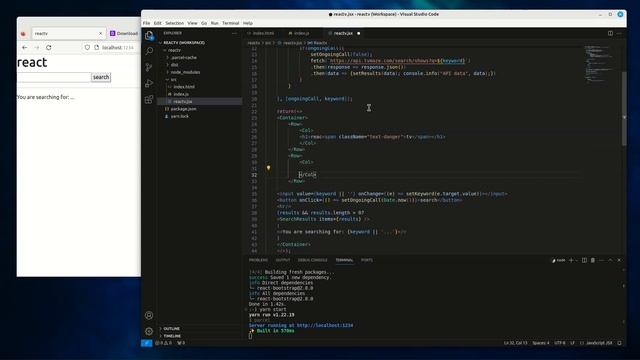Click the unsaved dot on the reactv.jsx tab

coord(359,33)
